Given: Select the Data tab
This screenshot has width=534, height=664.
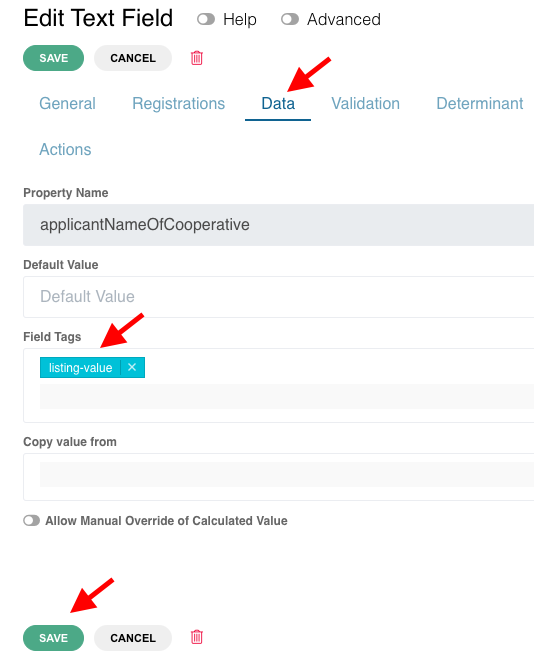Looking at the screenshot, I should [278, 103].
